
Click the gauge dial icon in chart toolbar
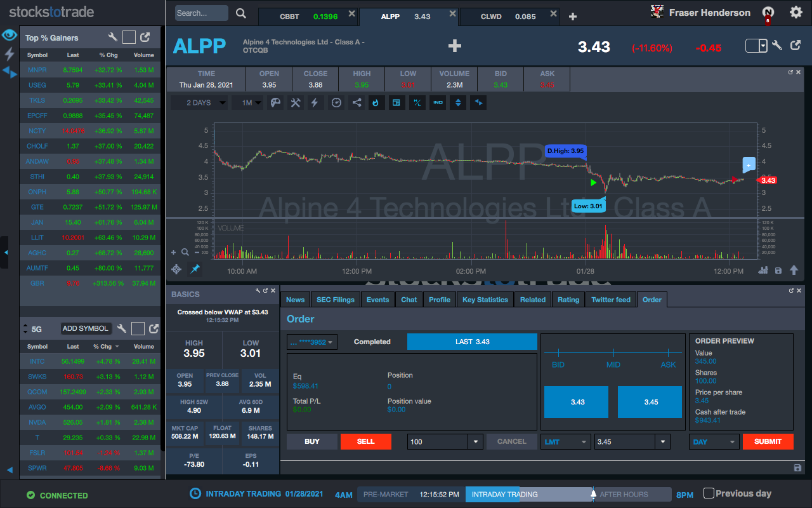pyautogui.click(x=337, y=102)
